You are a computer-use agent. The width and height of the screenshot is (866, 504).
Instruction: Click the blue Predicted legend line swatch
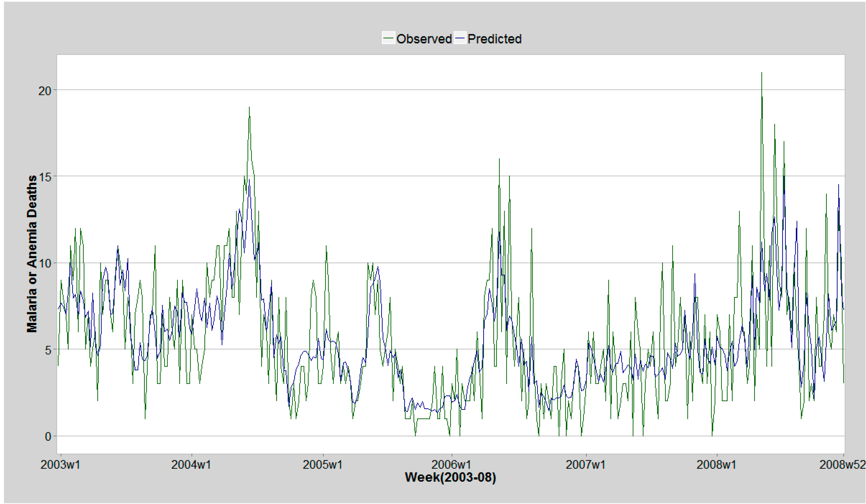(x=460, y=39)
